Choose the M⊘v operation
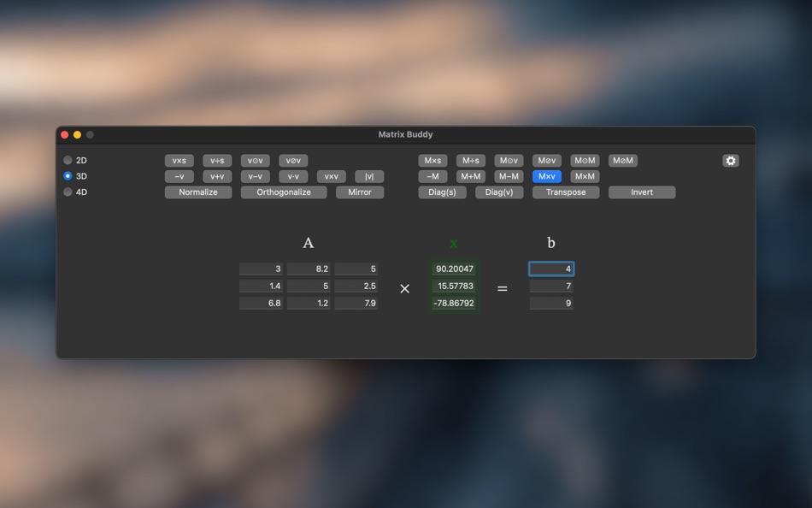The width and height of the screenshot is (812, 508). point(547,161)
